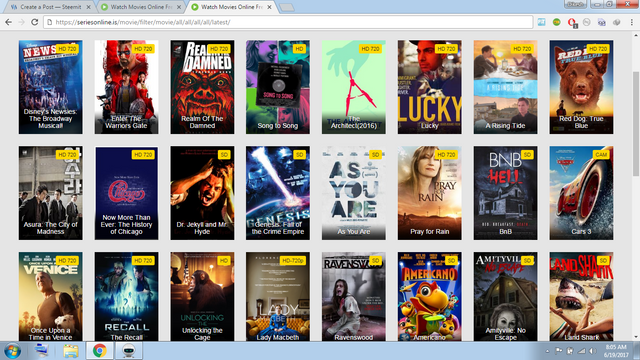Image resolution: width=640 pixels, height=360 pixels.
Task: Select the active Watch Movies Online tab
Action: [231, 7]
